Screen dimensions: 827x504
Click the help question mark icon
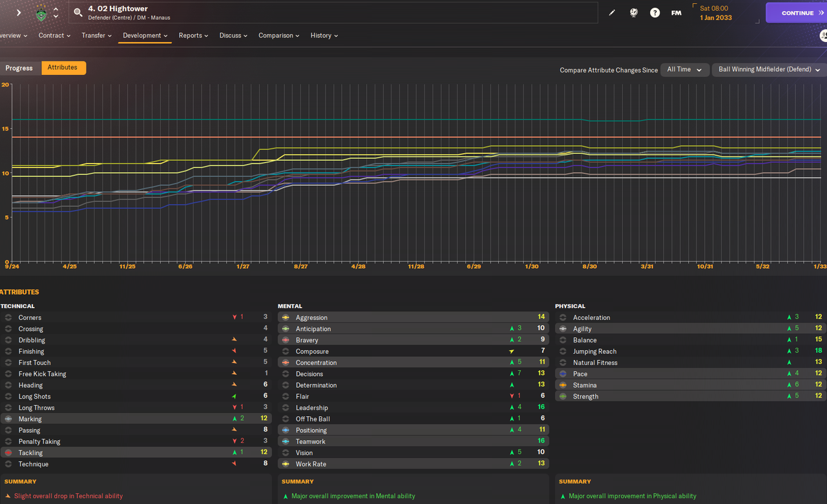655,13
